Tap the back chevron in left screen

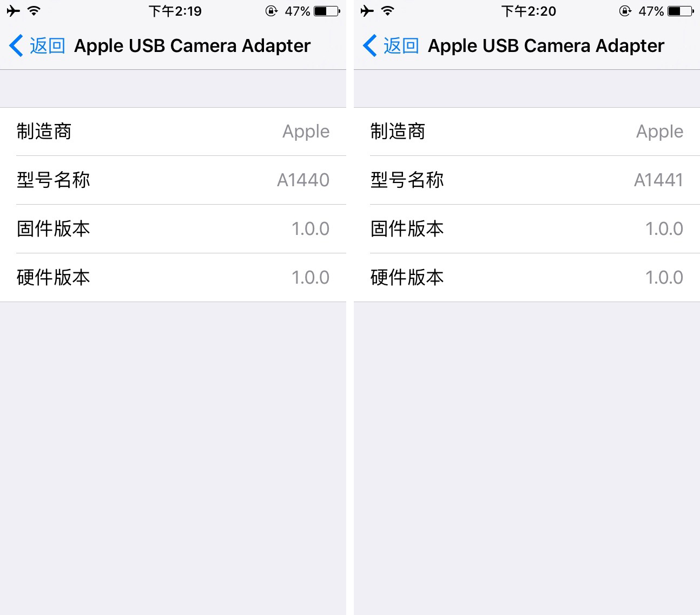16,45
